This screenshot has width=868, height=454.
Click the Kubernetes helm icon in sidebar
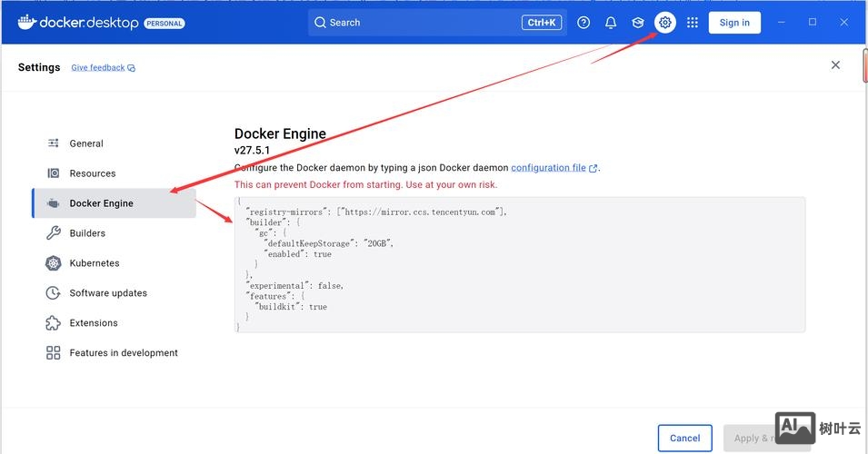[53, 263]
